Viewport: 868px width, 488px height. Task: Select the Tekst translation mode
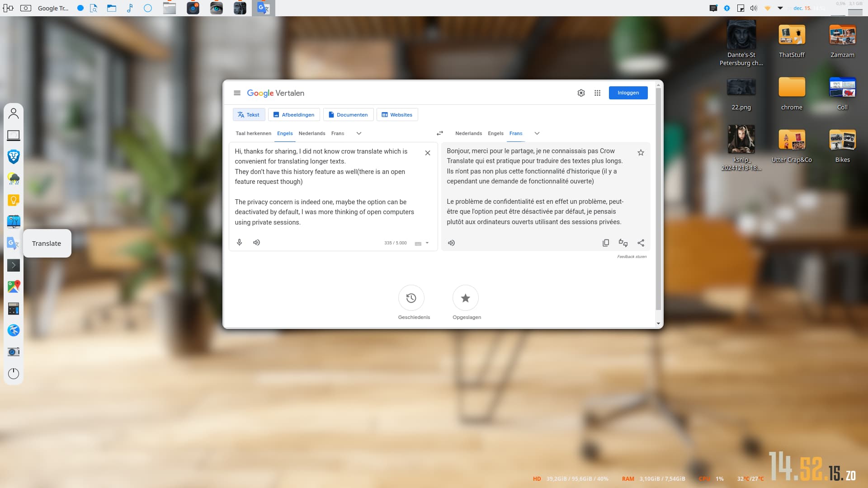pyautogui.click(x=249, y=115)
